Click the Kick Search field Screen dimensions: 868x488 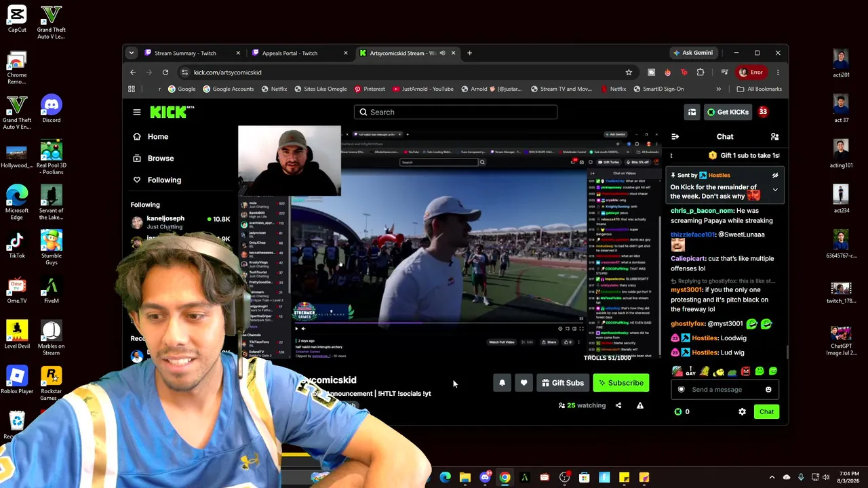pyautogui.click(x=455, y=113)
